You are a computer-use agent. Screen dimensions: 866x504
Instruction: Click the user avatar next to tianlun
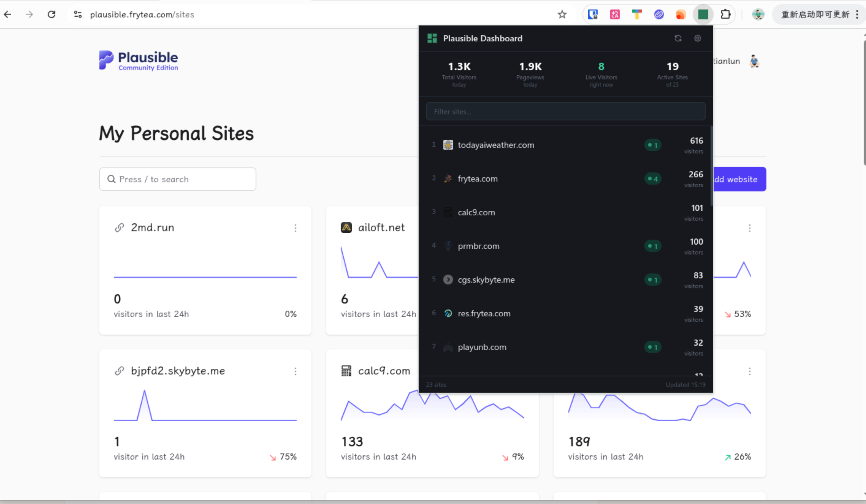pyautogui.click(x=754, y=61)
